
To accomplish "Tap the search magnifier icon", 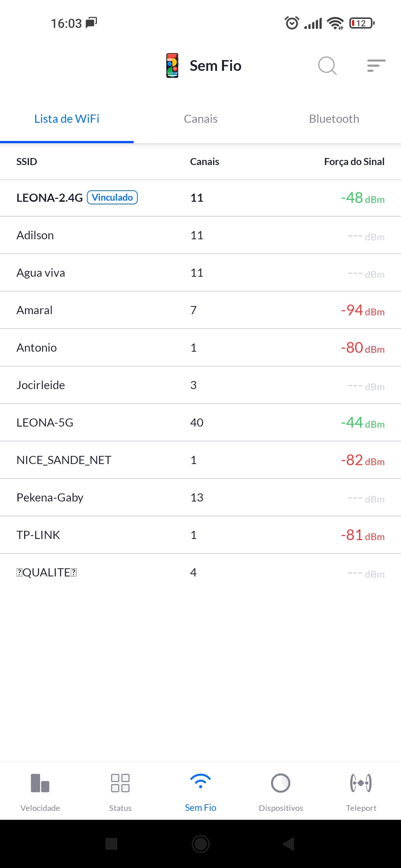I will [x=327, y=66].
